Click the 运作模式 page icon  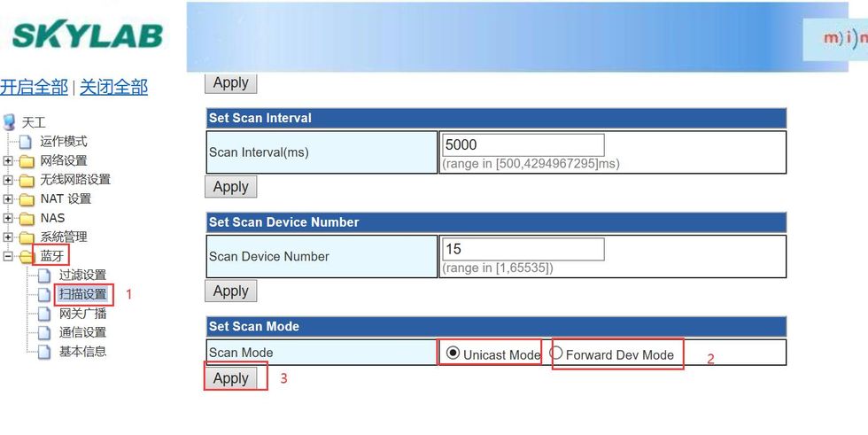tap(26, 142)
